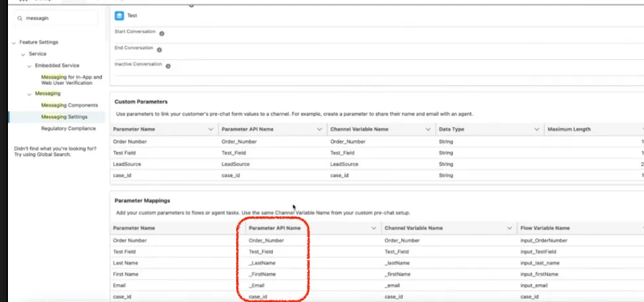Click the 'input_TestField' flow variable cell
Image resolution: width=644 pixels, height=302 pixels.
pos(540,252)
